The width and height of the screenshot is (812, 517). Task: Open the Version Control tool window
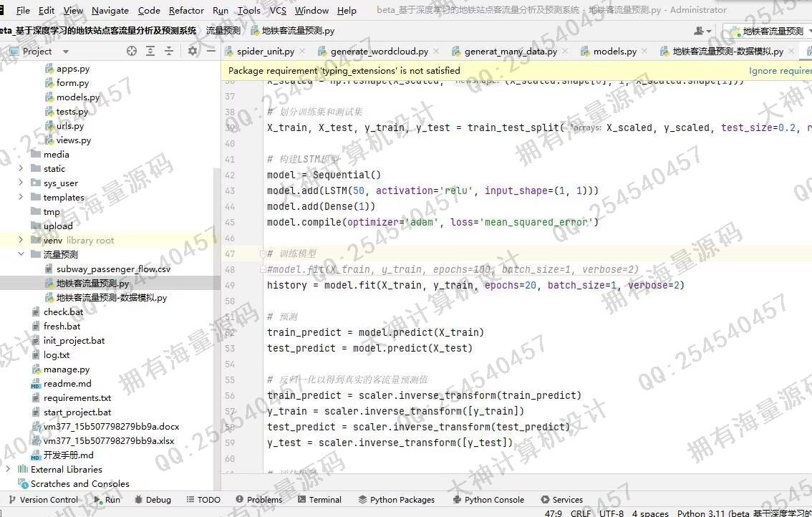tap(44, 499)
